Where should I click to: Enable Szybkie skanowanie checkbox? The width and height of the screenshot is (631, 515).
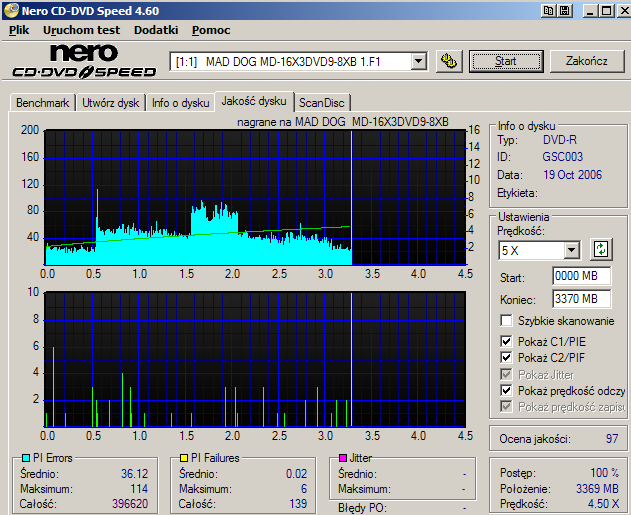506,321
